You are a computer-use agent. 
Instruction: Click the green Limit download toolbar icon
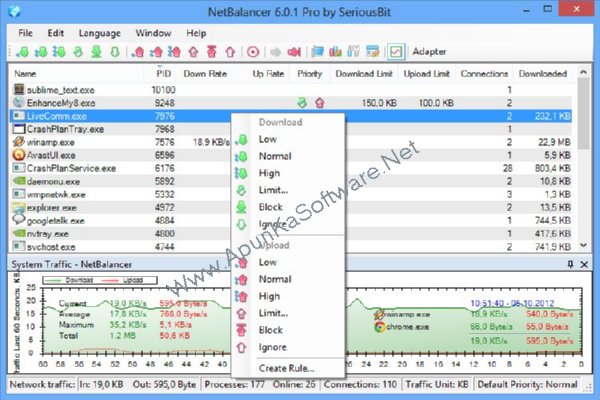coord(78,52)
